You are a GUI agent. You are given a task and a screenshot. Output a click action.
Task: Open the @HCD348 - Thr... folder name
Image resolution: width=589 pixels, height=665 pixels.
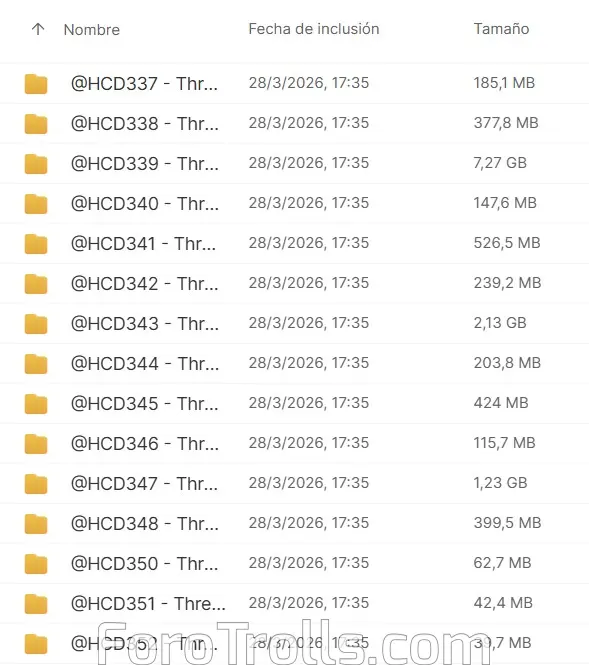pos(145,523)
